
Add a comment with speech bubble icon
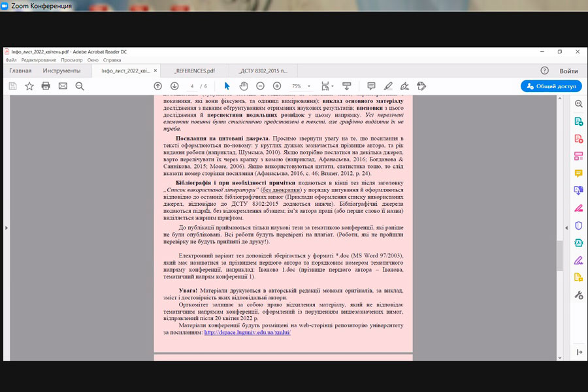click(371, 86)
